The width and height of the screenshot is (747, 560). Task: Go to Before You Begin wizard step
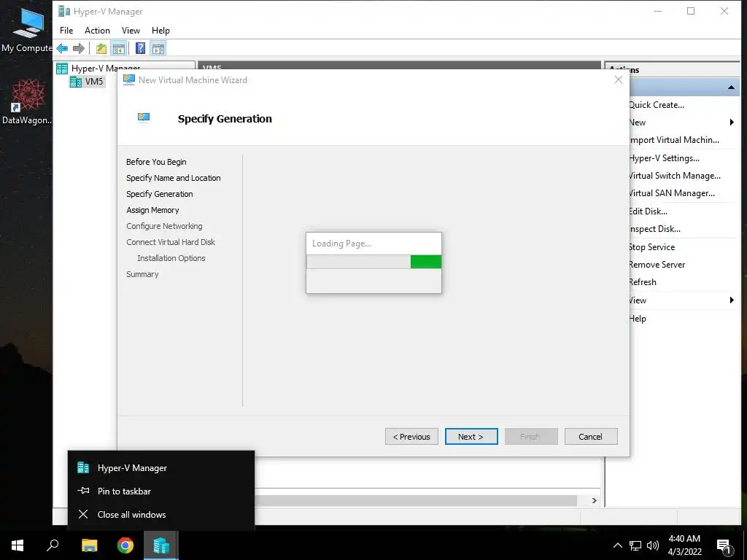pos(156,162)
